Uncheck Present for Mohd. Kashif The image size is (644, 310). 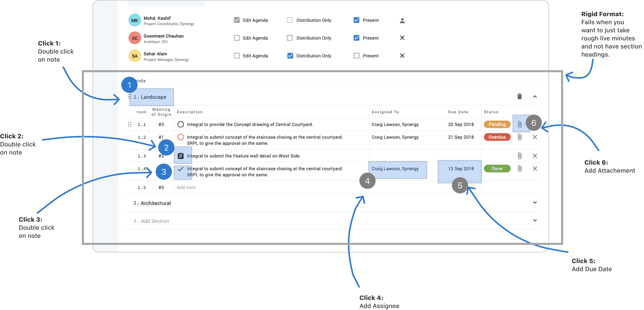pos(356,20)
